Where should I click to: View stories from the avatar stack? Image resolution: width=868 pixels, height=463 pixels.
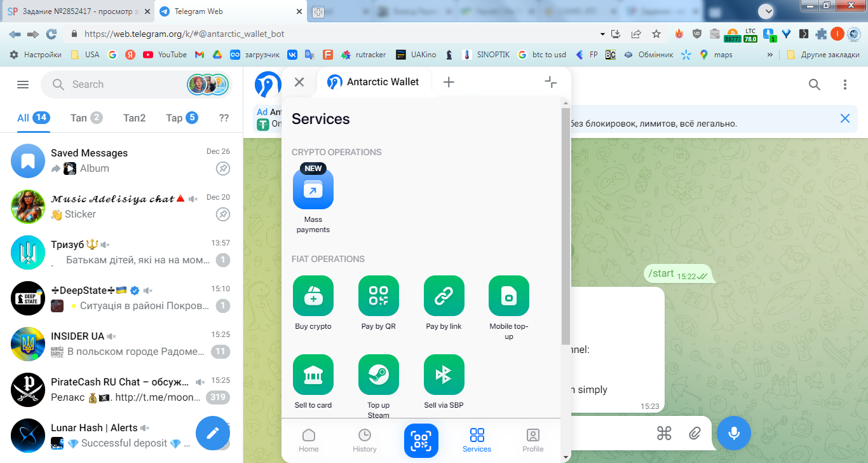pos(208,85)
